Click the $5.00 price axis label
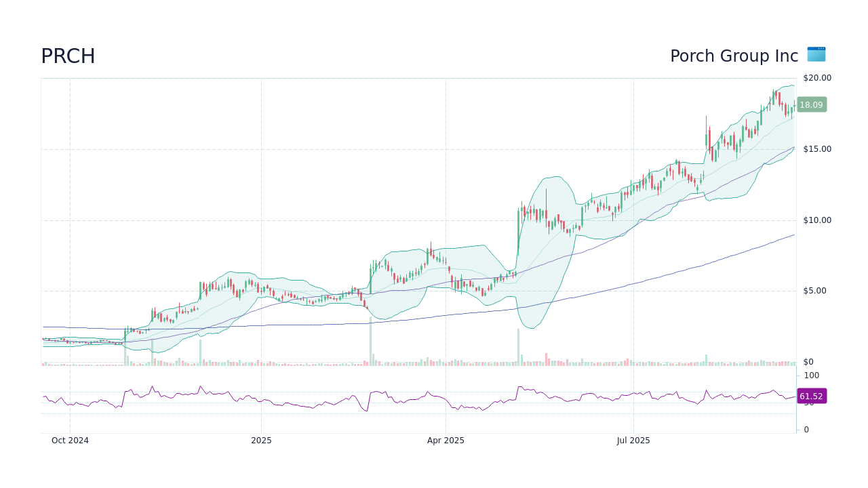868x488 pixels. (816, 290)
